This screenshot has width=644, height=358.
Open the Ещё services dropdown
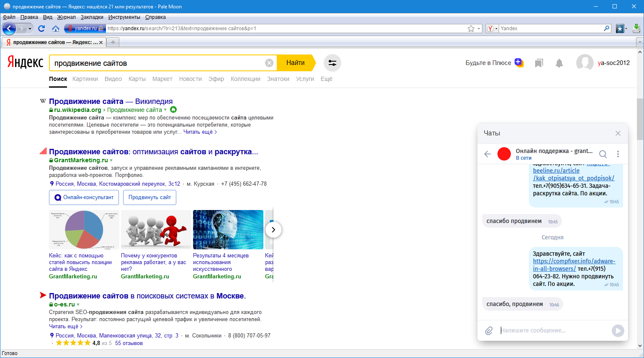coord(327,79)
